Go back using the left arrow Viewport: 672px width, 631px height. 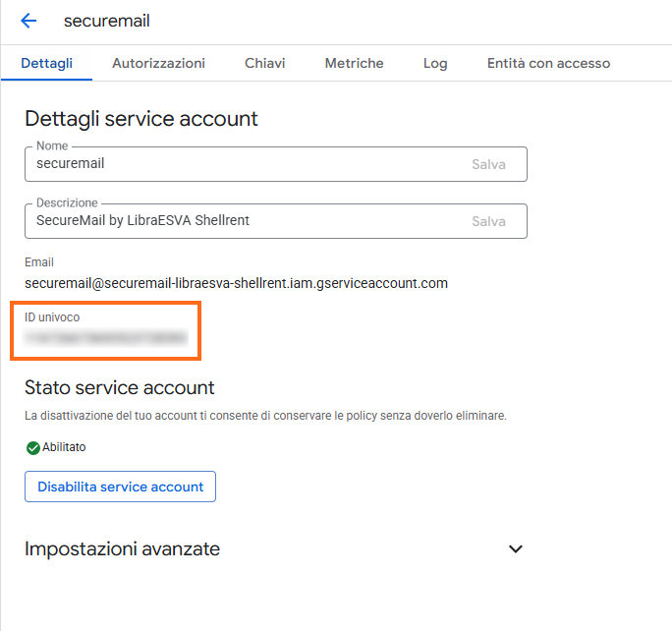point(28,21)
